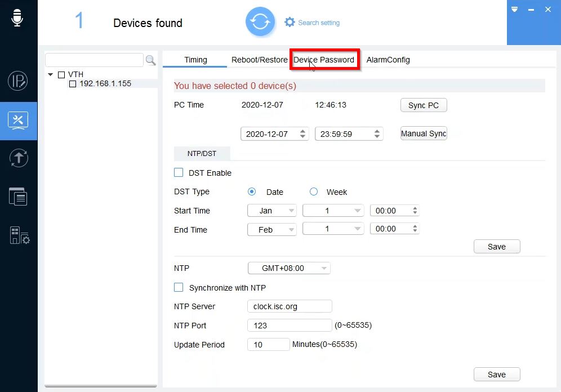Open the template list sidebar section

click(x=18, y=197)
